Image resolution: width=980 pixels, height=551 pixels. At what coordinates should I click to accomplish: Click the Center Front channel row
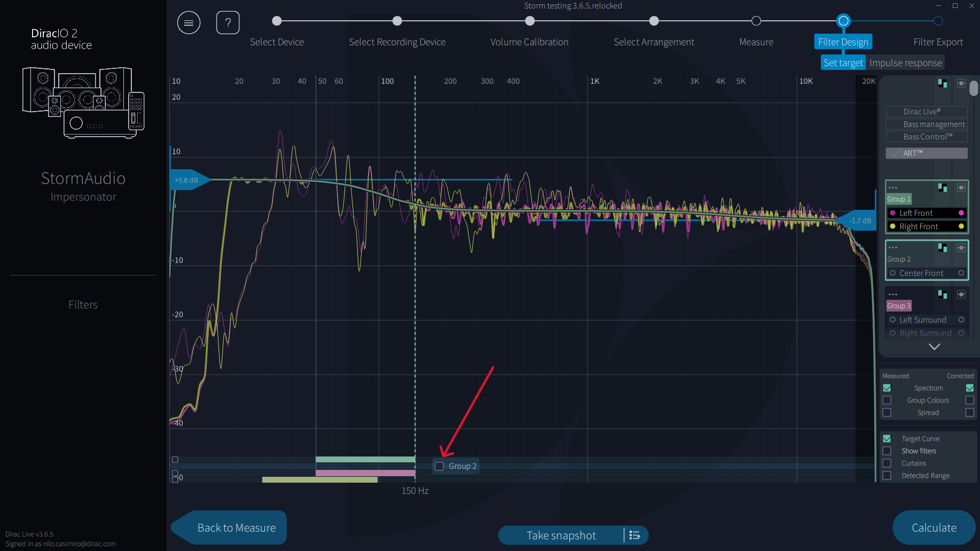point(927,273)
